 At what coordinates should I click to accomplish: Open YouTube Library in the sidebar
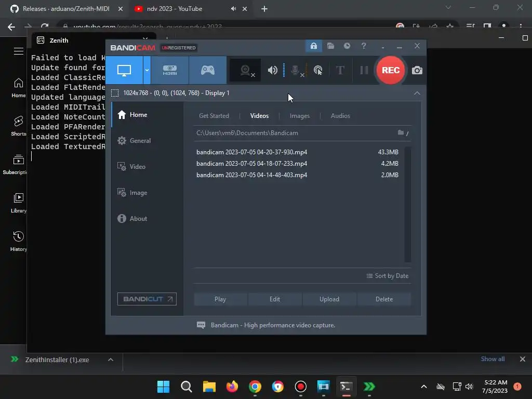18,203
